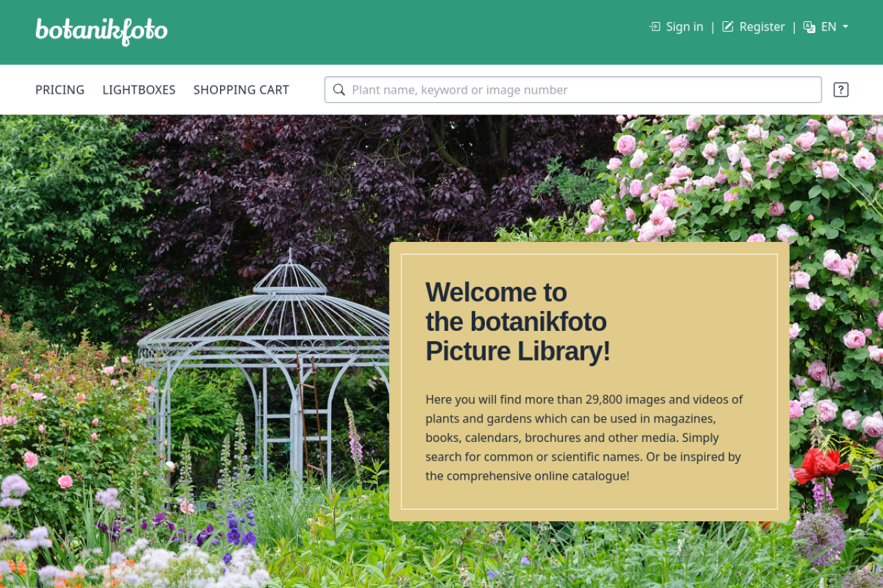
Task: Click the red poppy flower in the photo
Action: click(819, 465)
